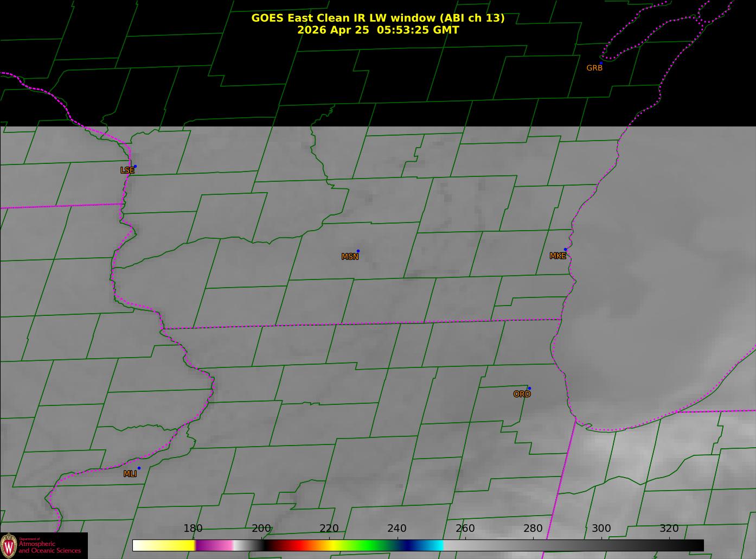Open the Atmospheric and Oceanic Sciences logo text
The image size is (756, 559).
[x=50, y=547]
